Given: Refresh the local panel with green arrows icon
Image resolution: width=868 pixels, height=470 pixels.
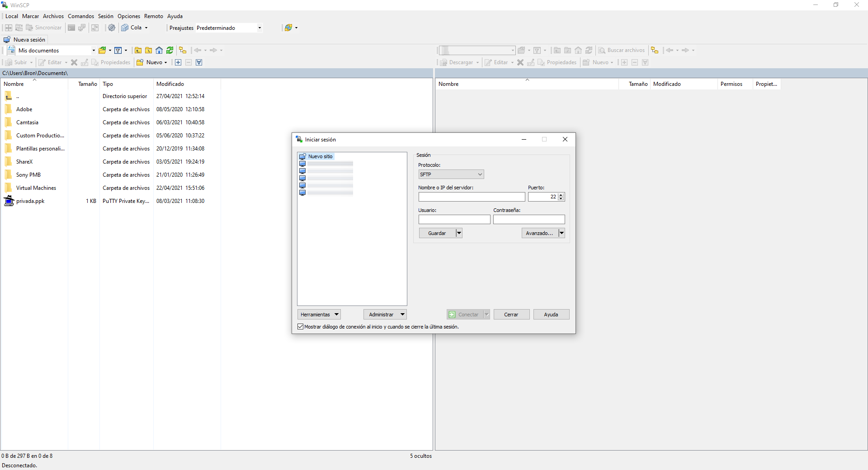Looking at the screenshot, I should coord(170,51).
